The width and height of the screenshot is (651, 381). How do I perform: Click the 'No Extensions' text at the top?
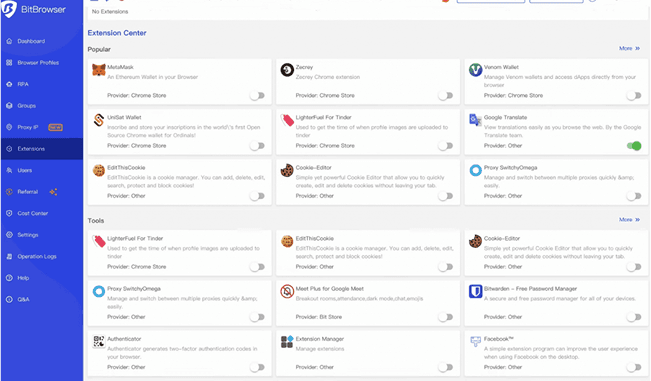(x=110, y=12)
